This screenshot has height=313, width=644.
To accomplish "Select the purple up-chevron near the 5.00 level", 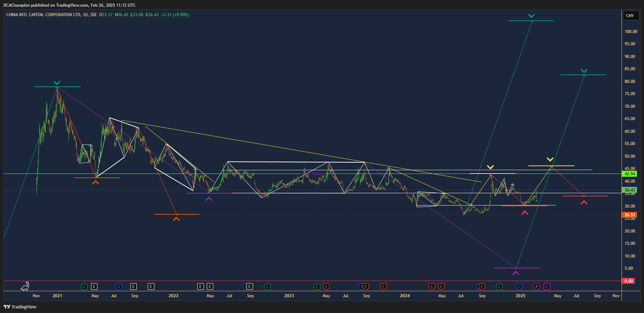I will click(x=516, y=273).
